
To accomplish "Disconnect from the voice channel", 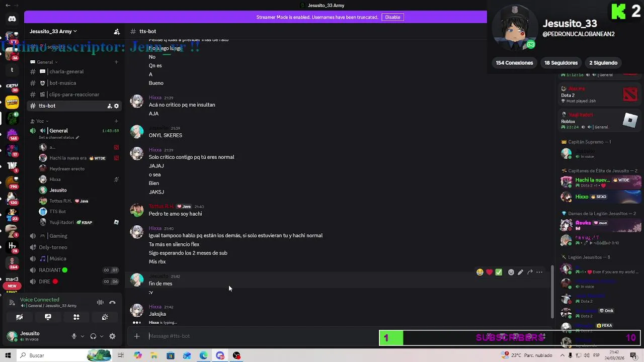I will tap(112, 302).
